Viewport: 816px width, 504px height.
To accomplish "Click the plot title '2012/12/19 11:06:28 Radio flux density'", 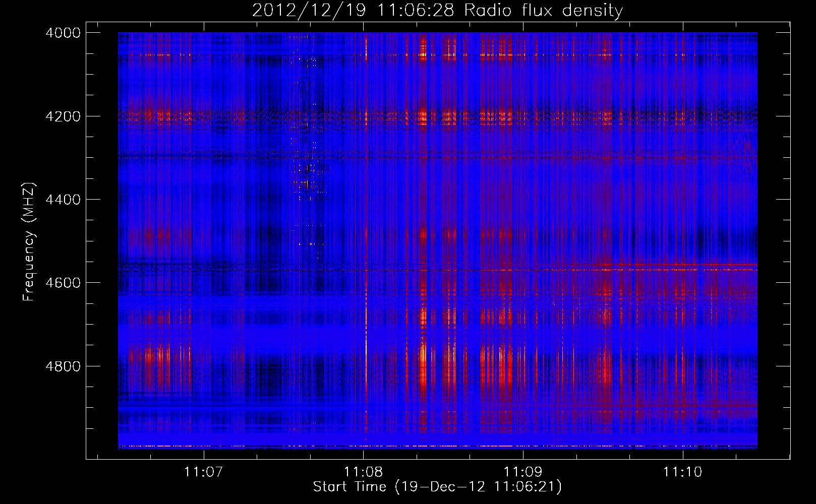I will click(x=437, y=11).
